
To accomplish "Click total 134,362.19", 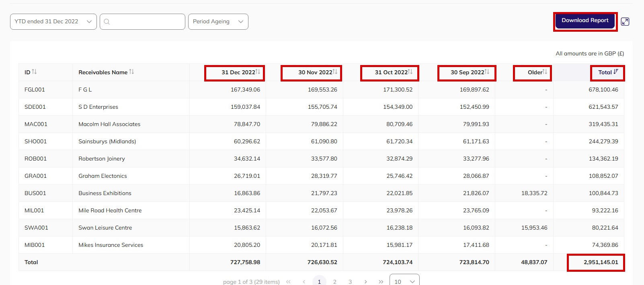I will (x=603, y=159).
